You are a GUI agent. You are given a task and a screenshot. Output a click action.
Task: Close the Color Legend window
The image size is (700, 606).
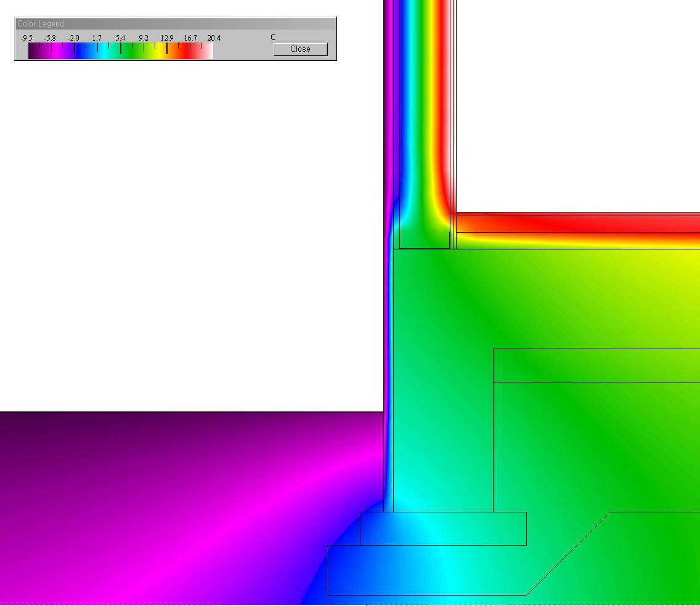[x=300, y=49]
